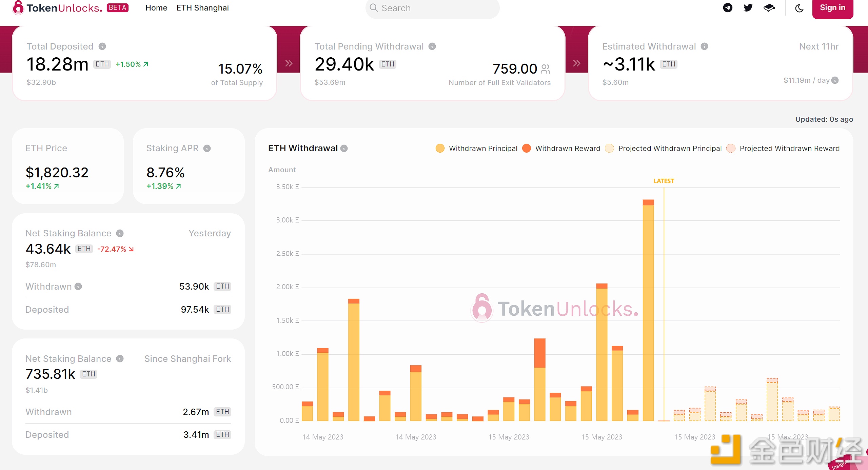Click the search magnifier icon
868x470 pixels.
point(374,8)
